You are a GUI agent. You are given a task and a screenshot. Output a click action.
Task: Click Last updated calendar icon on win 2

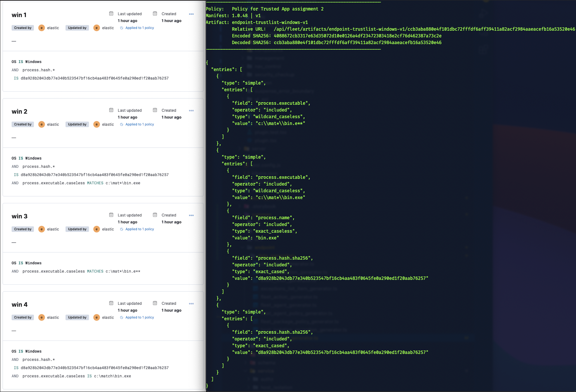(x=111, y=110)
